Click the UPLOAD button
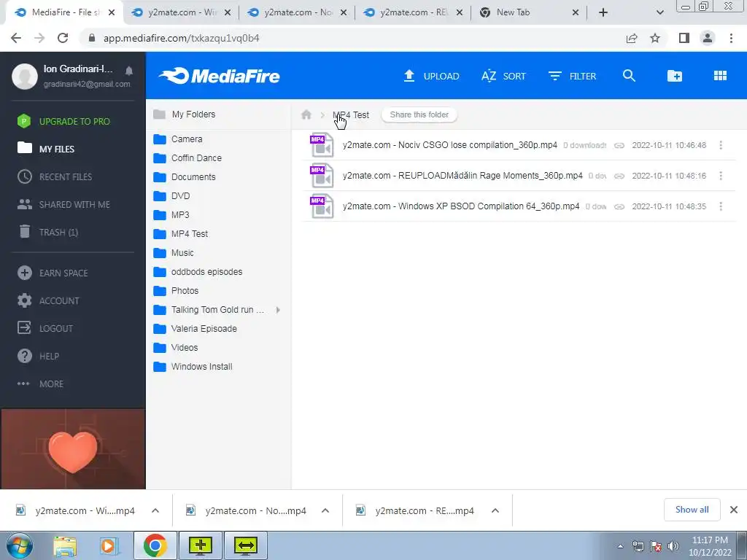This screenshot has width=747, height=560. pos(431,76)
